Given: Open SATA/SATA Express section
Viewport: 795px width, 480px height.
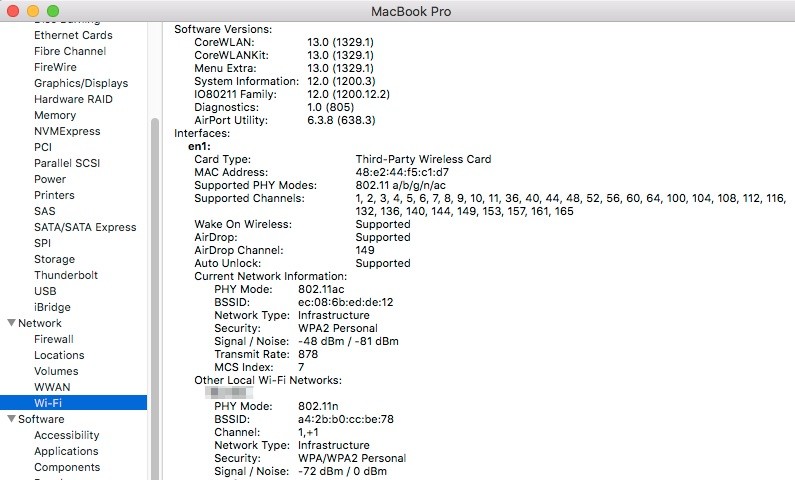Looking at the screenshot, I should click(85, 227).
